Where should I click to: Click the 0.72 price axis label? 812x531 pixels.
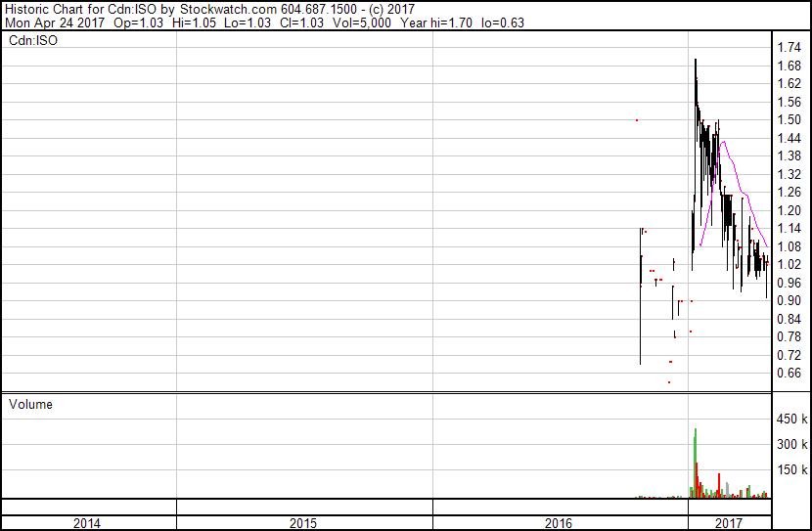point(789,355)
